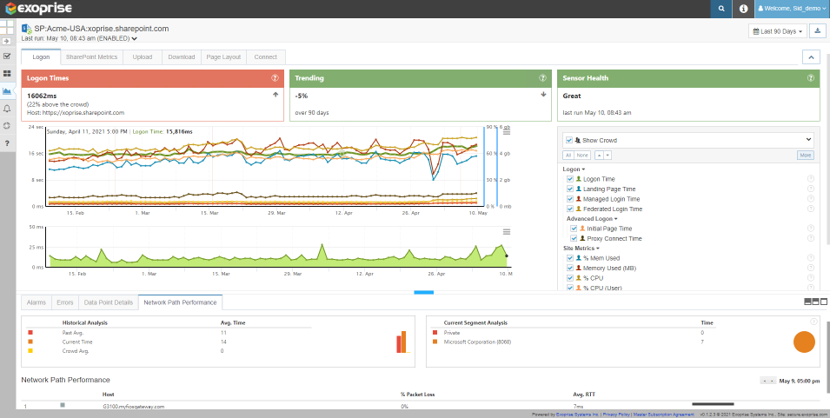Collapse the Site Metrics group
Screen dimensions: 830x418
581,248
